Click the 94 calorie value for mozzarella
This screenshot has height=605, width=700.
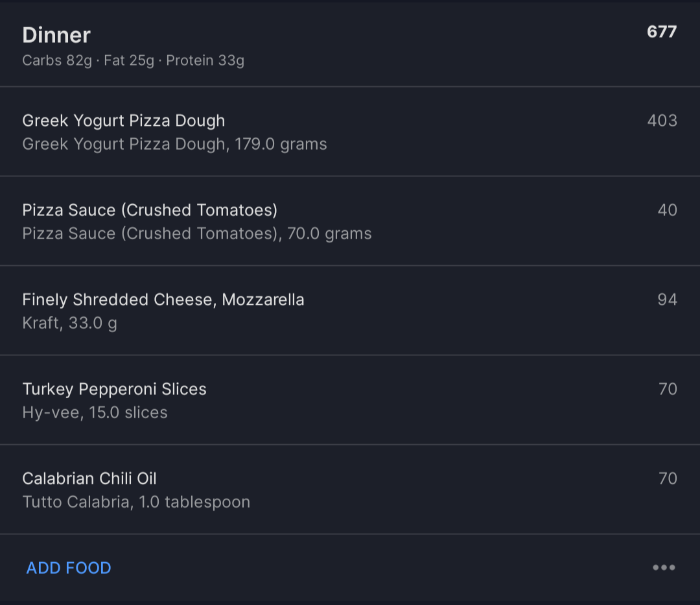pyautogui.click(x=667, y=300)
